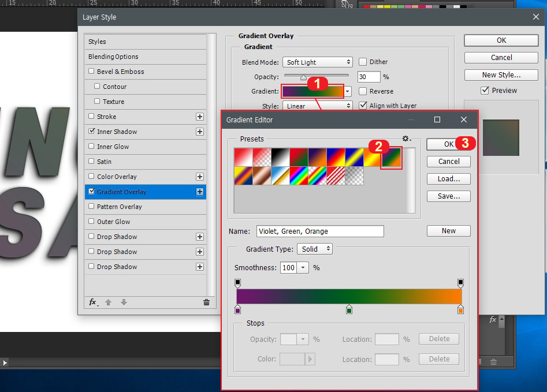This screenshot has width=547, height=392.
Task: Adjust the Opacity slider handle
Action: [303, 77]
